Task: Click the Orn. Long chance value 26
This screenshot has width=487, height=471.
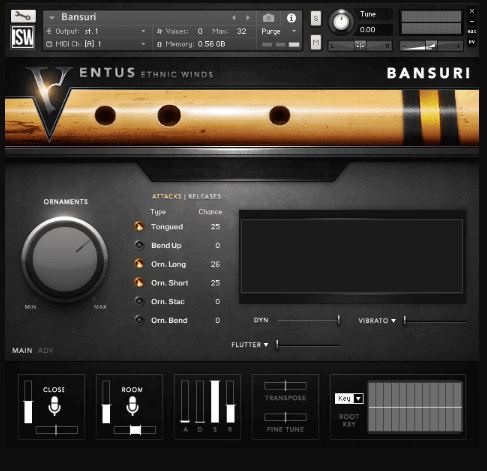Action: (x=215, y=264)
